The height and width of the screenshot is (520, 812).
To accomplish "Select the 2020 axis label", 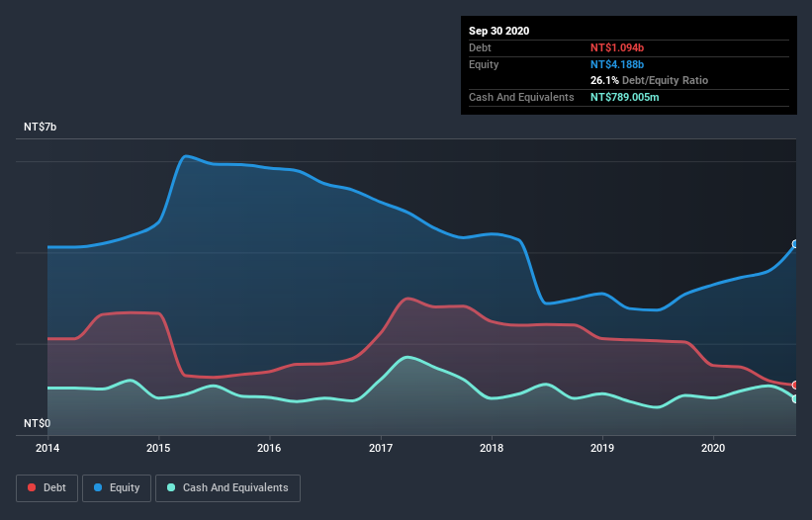I will (x=713, y=448).
